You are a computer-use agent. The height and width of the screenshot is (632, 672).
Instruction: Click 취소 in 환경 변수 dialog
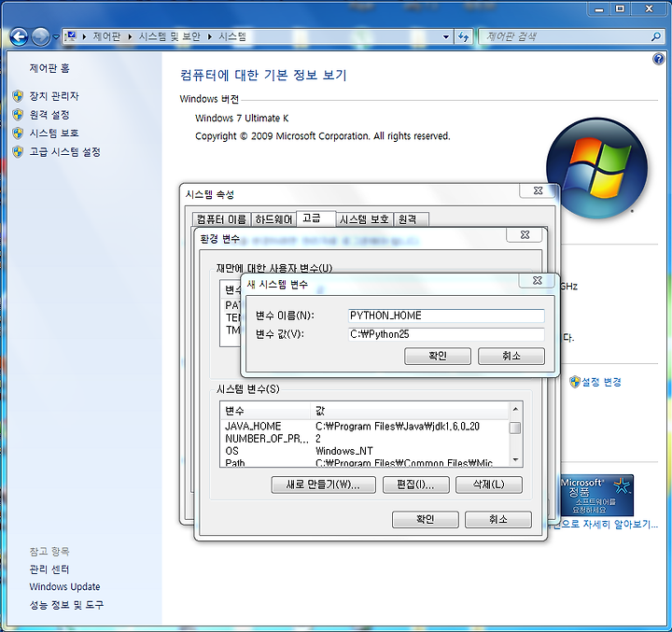click(x=498, y=520)
